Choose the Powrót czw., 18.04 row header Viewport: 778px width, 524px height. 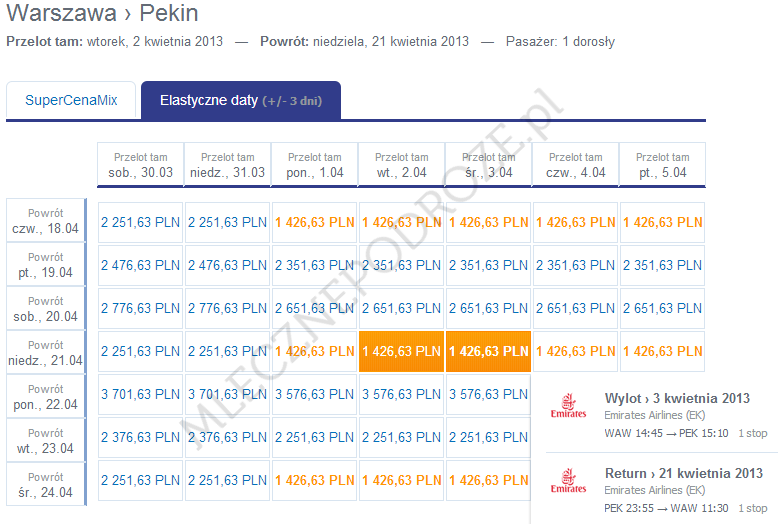[46, 221]
